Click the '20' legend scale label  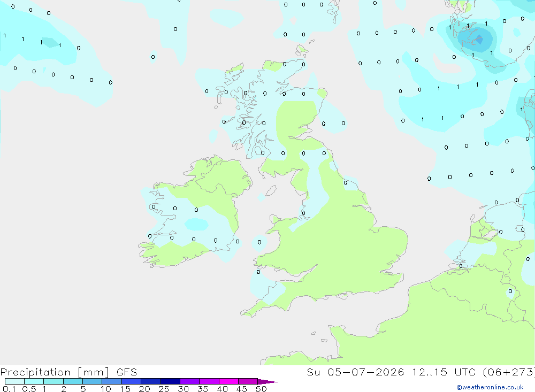point(144,389)
